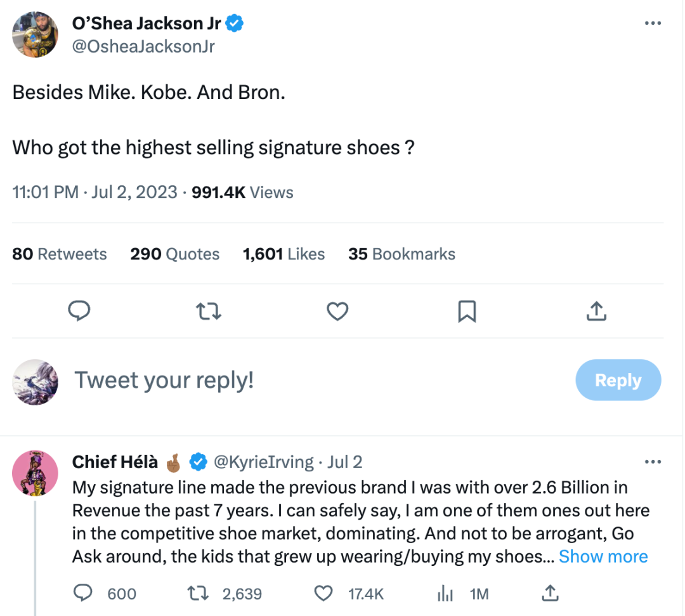View analytics icon on Kyrie's reply
The width and height of the screenshot is (685, 616).
click(x=446, y=593)
